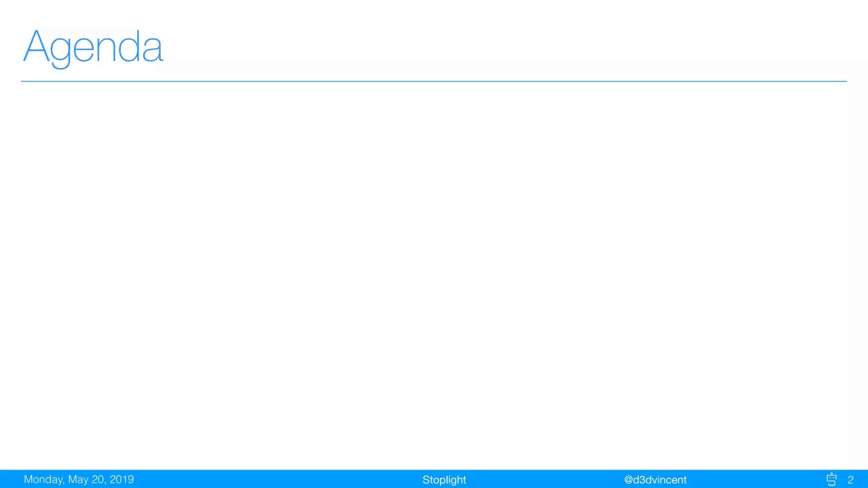The width and height of the screenshot is (868, 488).
Task: Click the last letter "a" of Agenda
Action: click(x=152, y=50)
